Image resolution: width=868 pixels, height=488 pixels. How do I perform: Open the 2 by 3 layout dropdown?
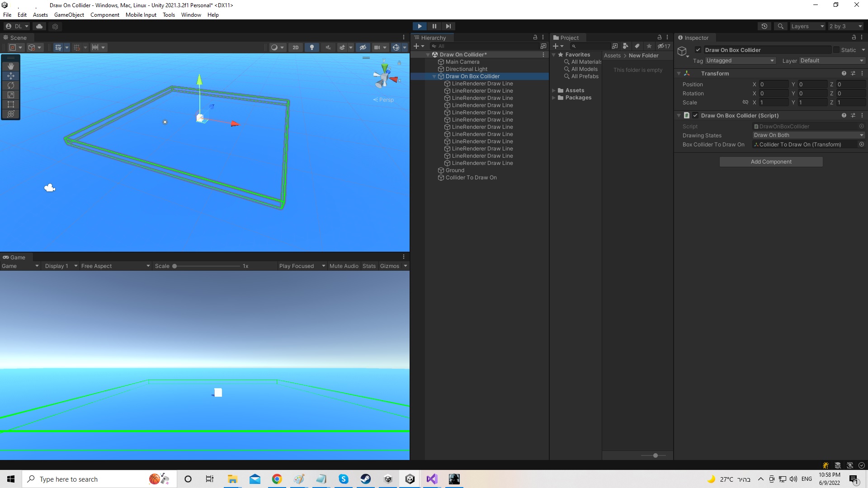point(845,26)
